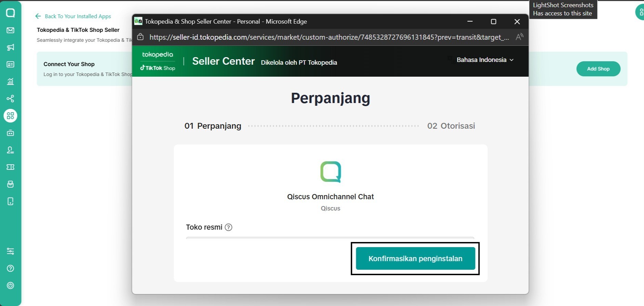Screen dimensions: 644x306
Task: Open the Agent management person icon
Action: pyautogui.click(x=11, y=150)
